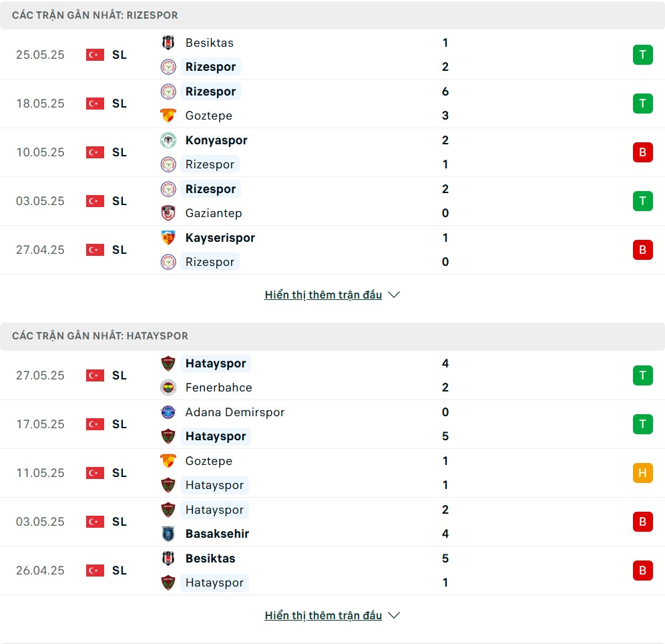Open the Hatayspor vs Fenerbahce 4-2 match

[332, 375]
